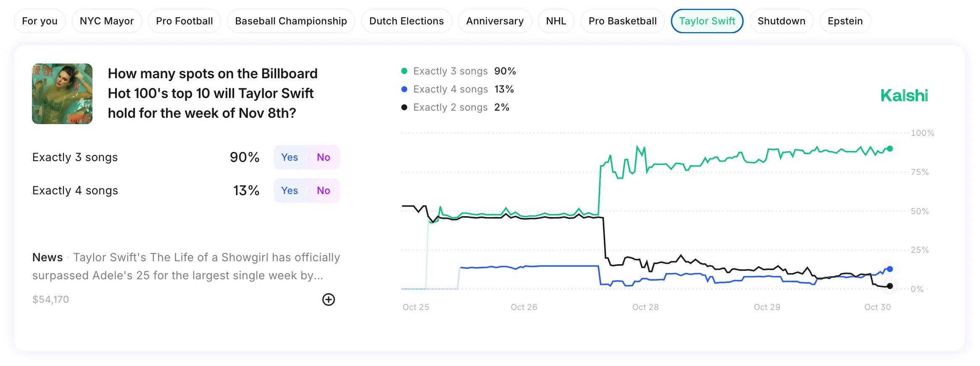Open the Shutdown category
980x366 pixels.
pyautogui.click(x=781, y=21)
